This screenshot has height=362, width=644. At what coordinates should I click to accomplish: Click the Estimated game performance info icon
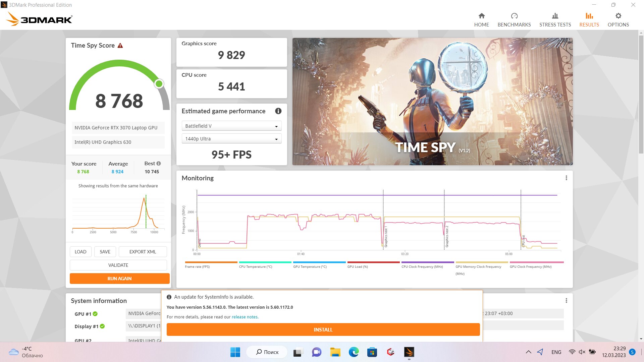pyautogui.click(x=278, y=111)
